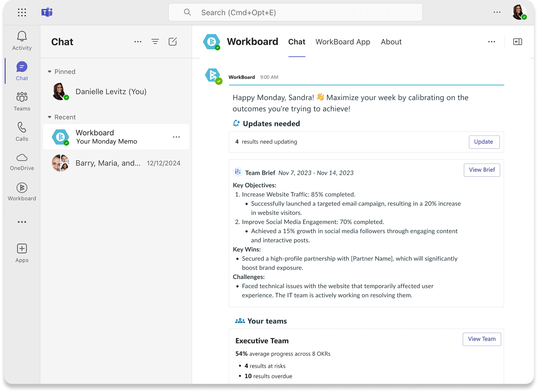Image resolution: width=538 pixels, height=392 pixels.
Task: Open Workboard app in left rail
Action: (22, 191)
